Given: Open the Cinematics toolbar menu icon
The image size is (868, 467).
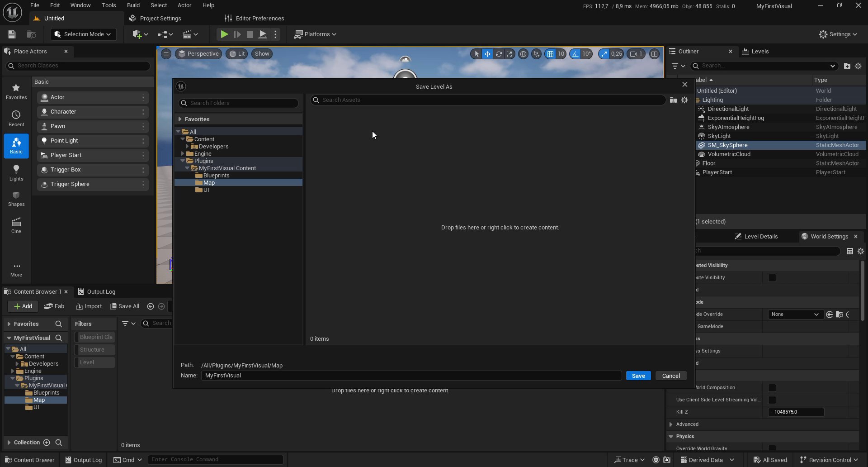Looking at the screenshot, I should tap(190, 34).
